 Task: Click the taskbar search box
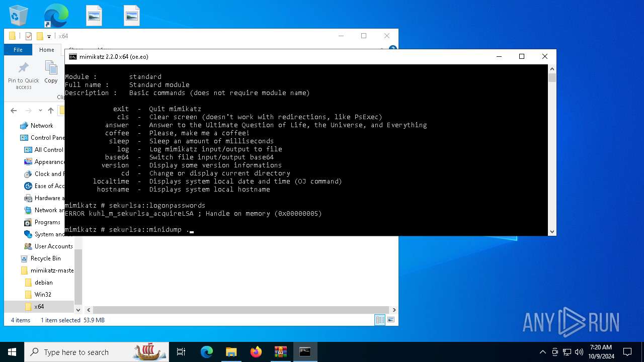point(97,352)
